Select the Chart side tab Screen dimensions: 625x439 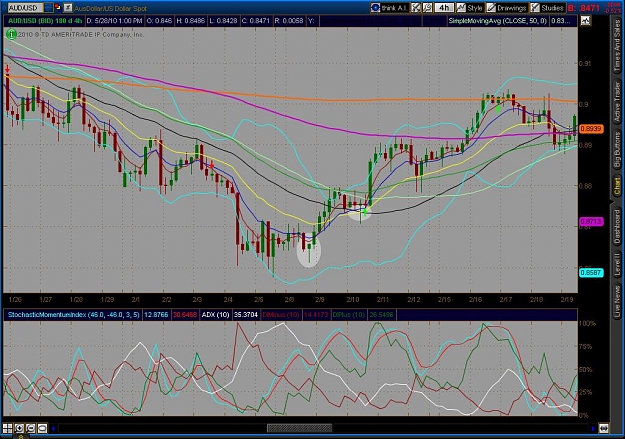(x=617, y=186)
